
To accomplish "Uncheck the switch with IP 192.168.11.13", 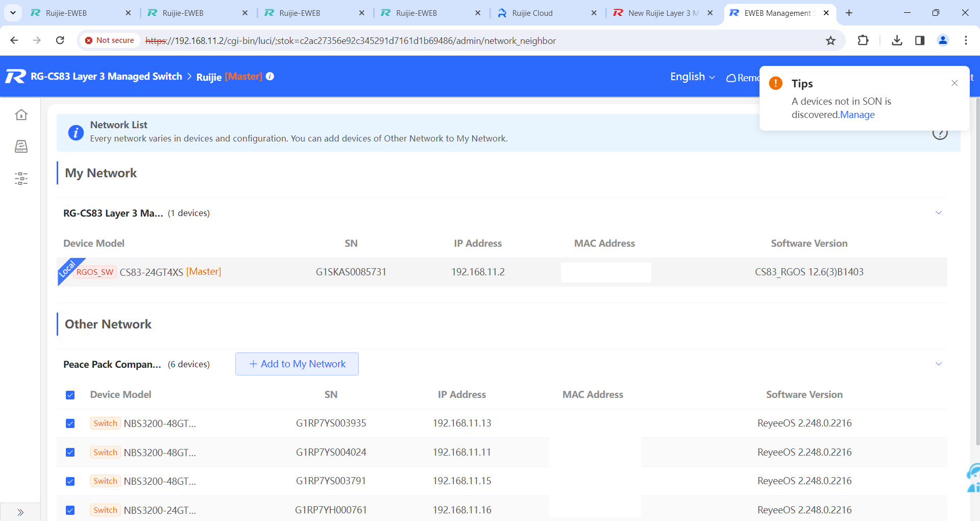I will [70, 423].
